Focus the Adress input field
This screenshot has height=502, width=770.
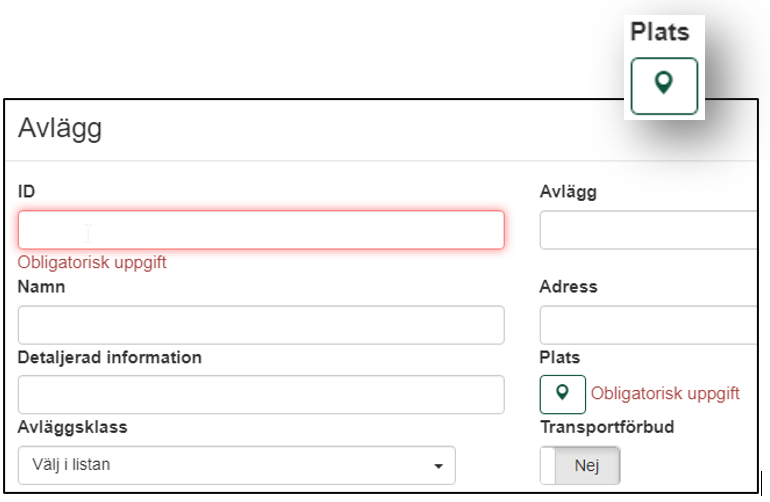(x=649, y=325)
